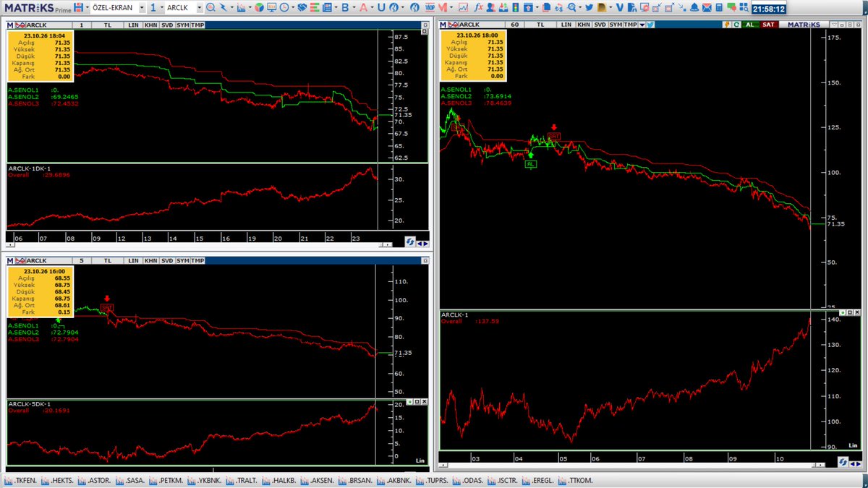Click the fx formula icon
The height and width of the screenshot is (488, 868).
[x=478, y=7]
